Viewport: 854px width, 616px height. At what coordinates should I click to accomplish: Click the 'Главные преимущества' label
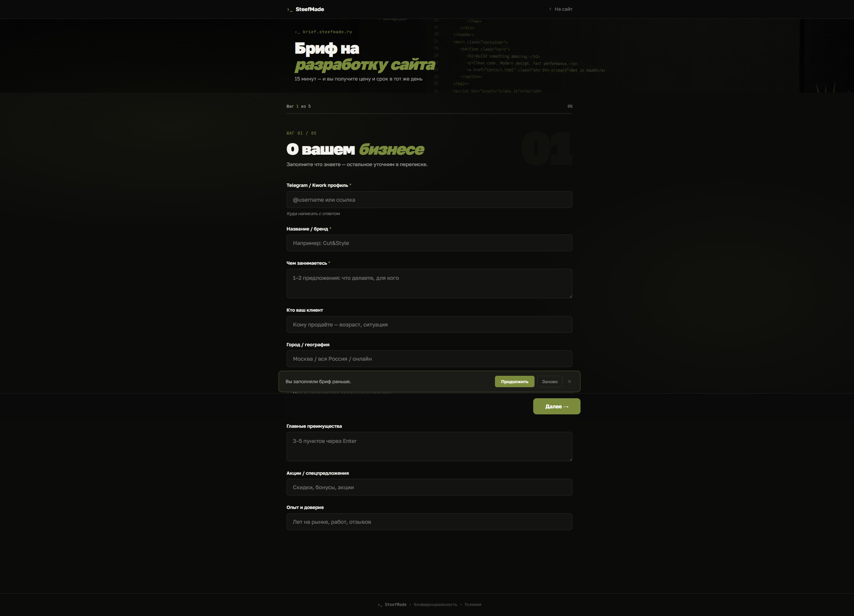[x=314, y=426]
